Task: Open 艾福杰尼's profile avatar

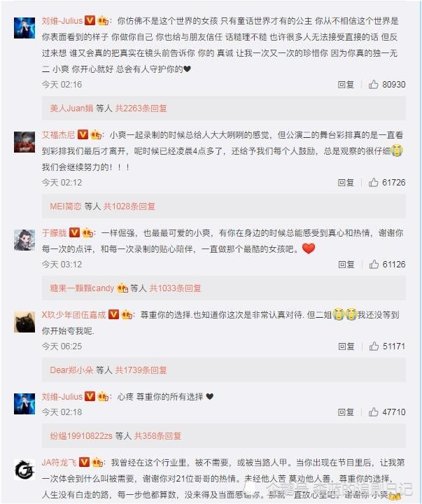Action: click(24, 141)
